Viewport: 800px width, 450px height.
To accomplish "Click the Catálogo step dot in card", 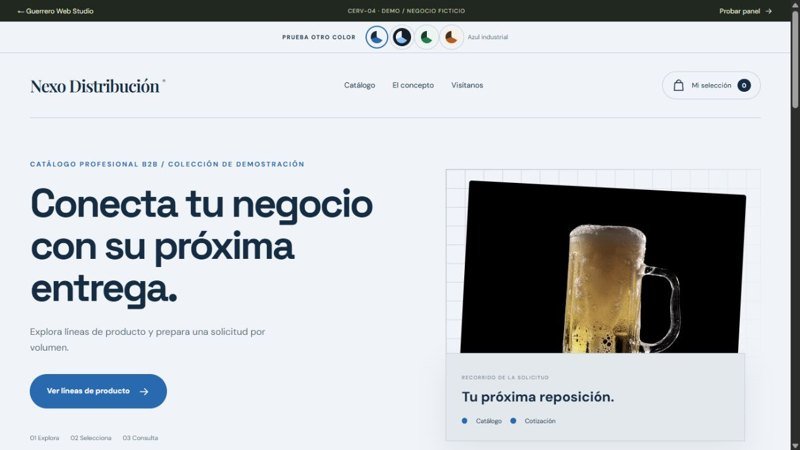I will (x=464, y=421).
